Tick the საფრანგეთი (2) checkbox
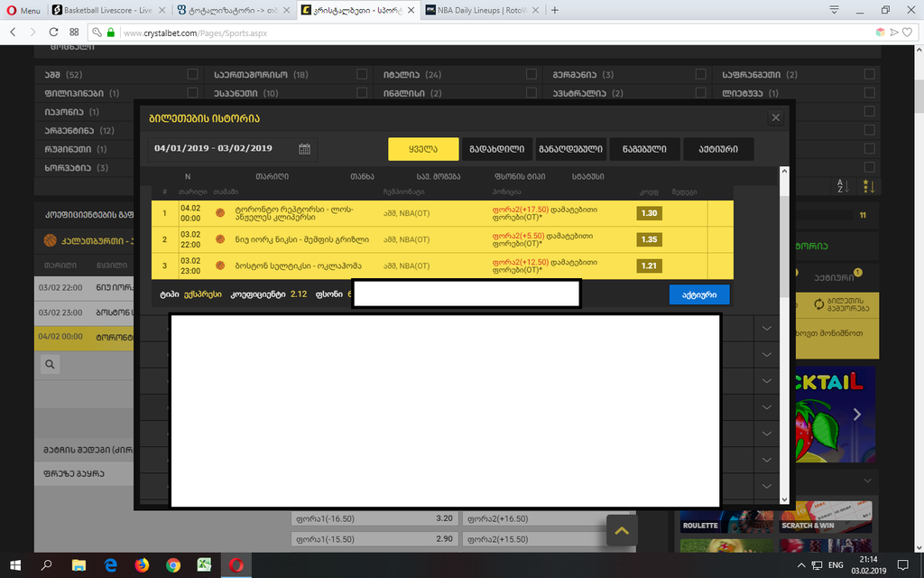 [x=869, y=74]
